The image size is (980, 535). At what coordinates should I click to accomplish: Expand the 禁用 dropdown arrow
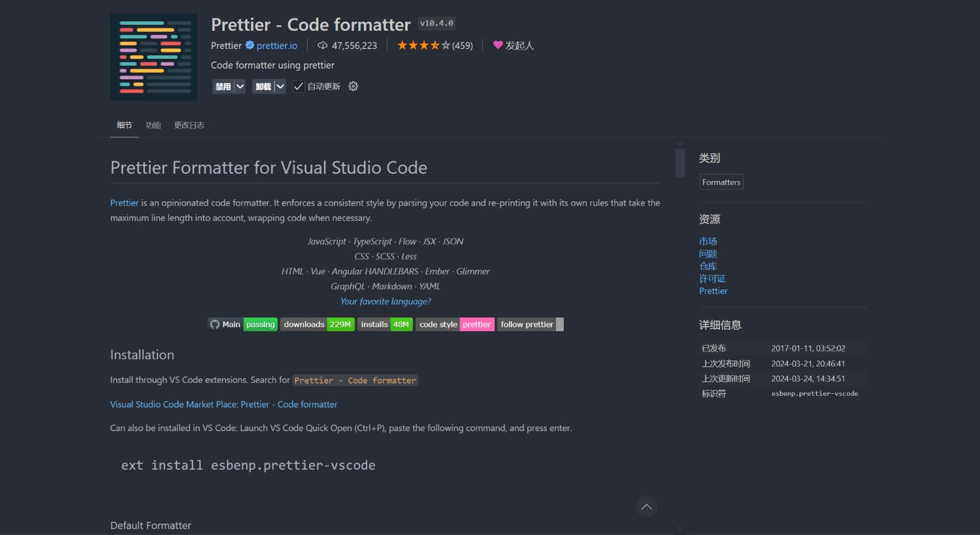240,86
